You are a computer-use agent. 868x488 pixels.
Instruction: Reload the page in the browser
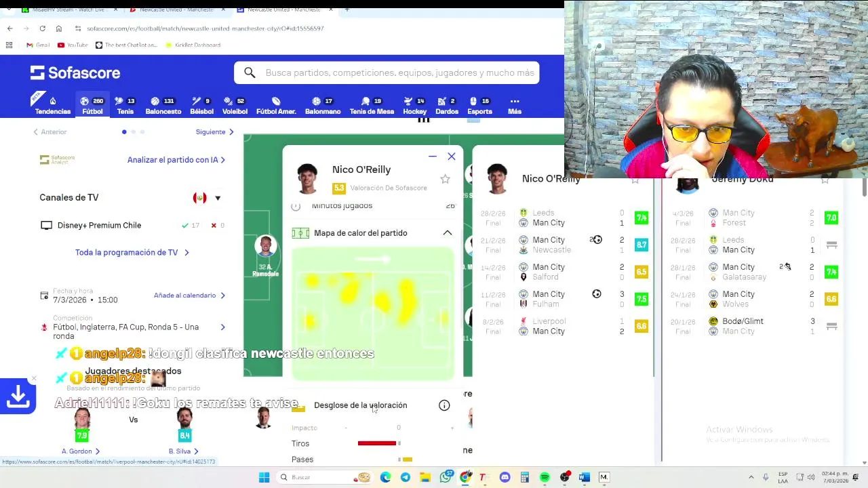pyautogui.click(x=42, y=28)
